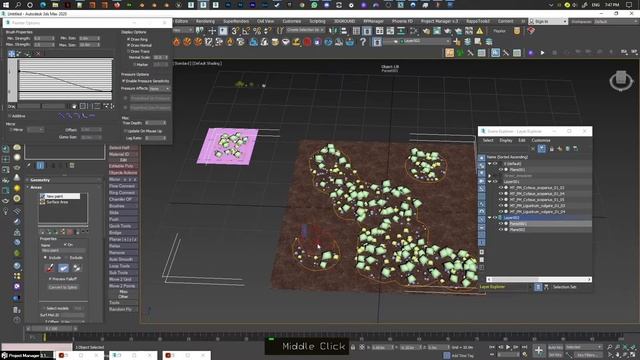The width and height of the screenshot is (640, 360).
Task: Open the Display menu in Layer Explorer
Action: point(506,140)
